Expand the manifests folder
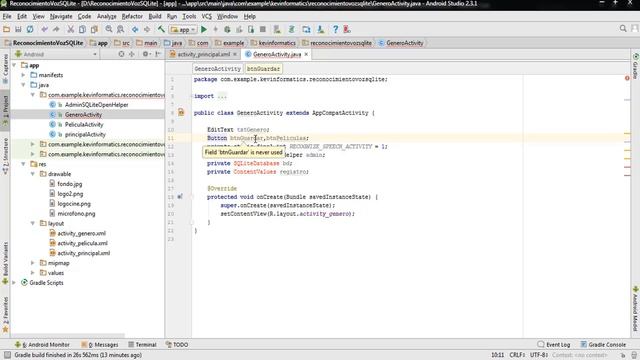Screen dimensions: 640x360 click(23, 75)
